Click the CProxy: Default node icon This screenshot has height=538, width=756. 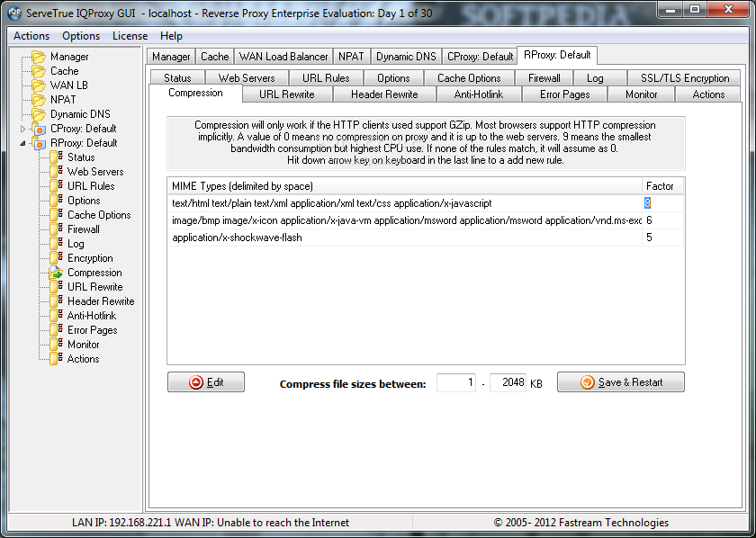click(39, 129)
